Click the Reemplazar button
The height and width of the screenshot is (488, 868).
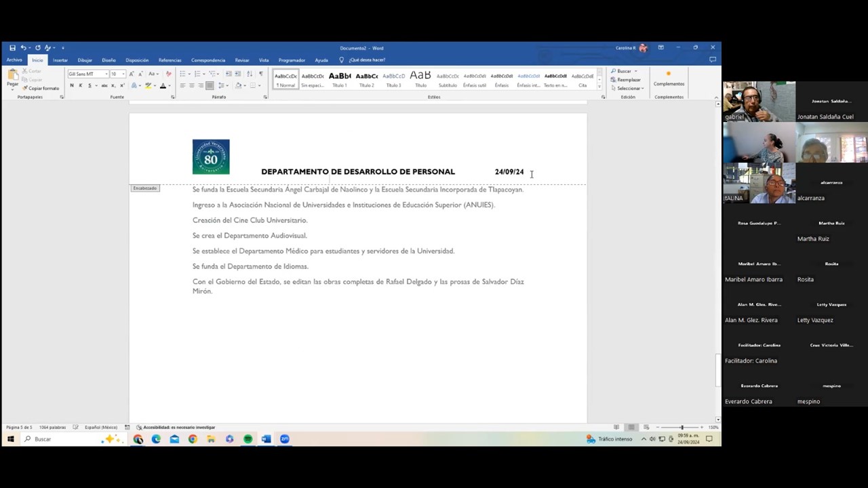pyautogui.click(x=628, y=79)
